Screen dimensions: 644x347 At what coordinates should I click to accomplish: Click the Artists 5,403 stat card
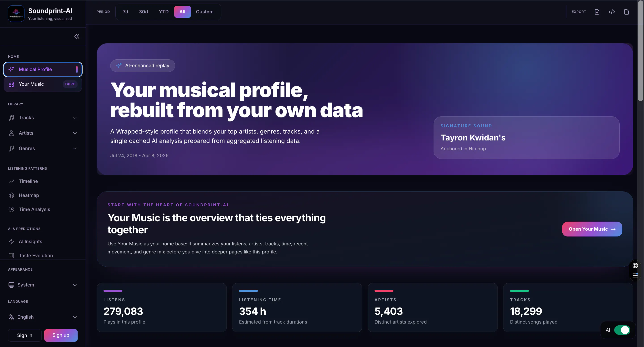432,307
